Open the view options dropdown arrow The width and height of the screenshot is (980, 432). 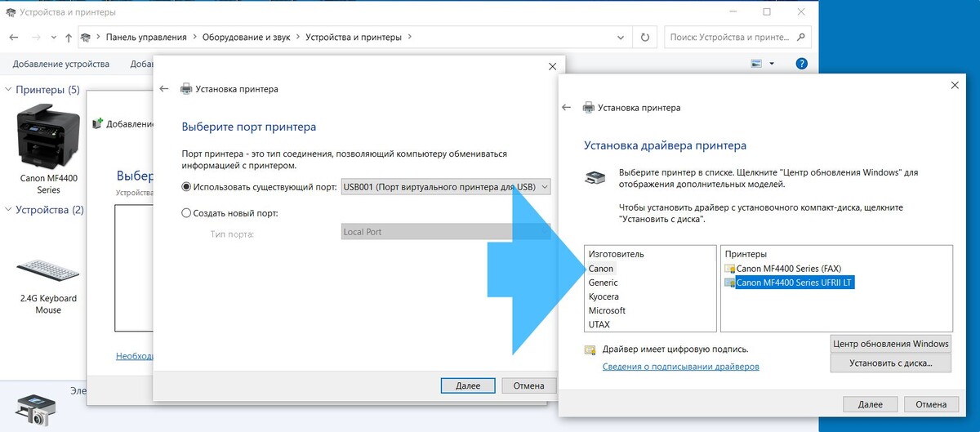(771, 64)
